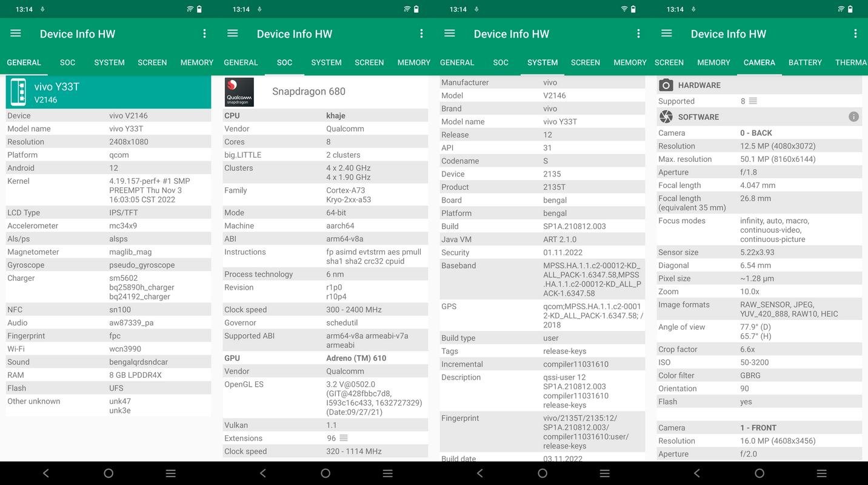868x485 pixels.
Task: Switch to BATTERY tab
Action: (805, 62)
